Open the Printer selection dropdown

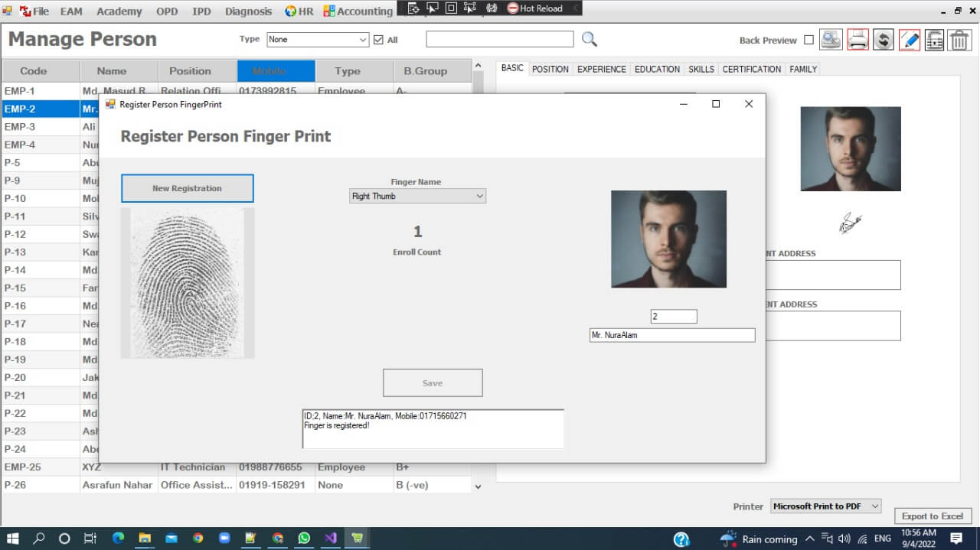[x=825, y=506]
